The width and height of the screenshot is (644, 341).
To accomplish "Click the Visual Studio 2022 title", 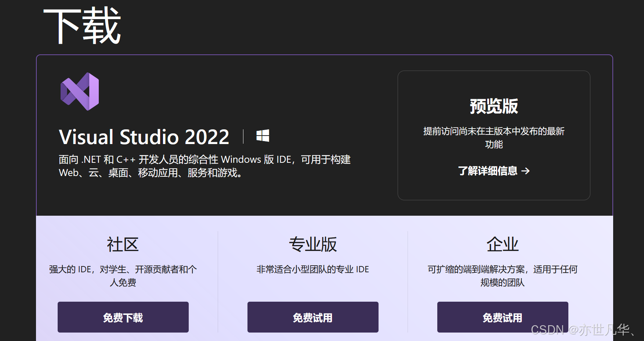I will pyautogui.click(x=144, y=137).
